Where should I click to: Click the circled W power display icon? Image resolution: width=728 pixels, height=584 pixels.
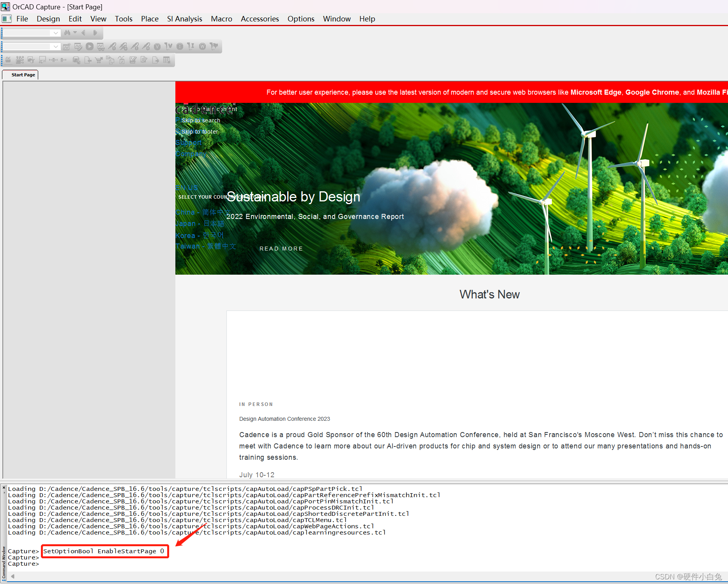coord(202,47)
